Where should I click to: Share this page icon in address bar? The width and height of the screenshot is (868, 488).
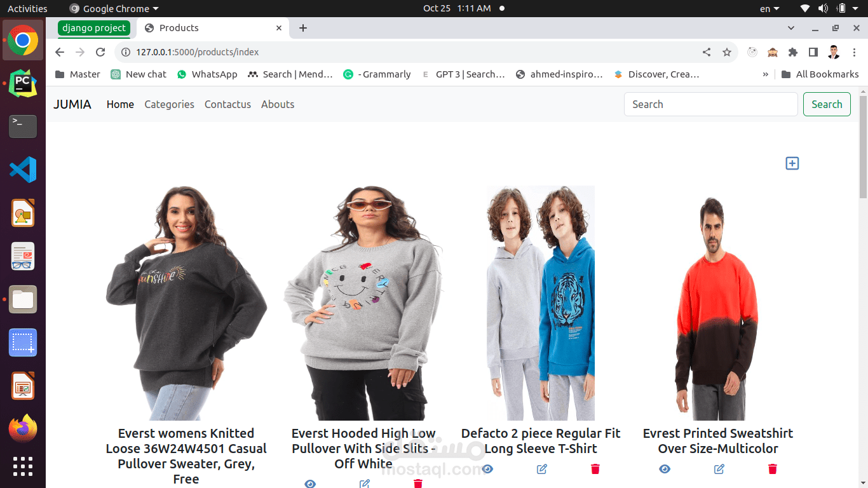(x=707, y=52)
